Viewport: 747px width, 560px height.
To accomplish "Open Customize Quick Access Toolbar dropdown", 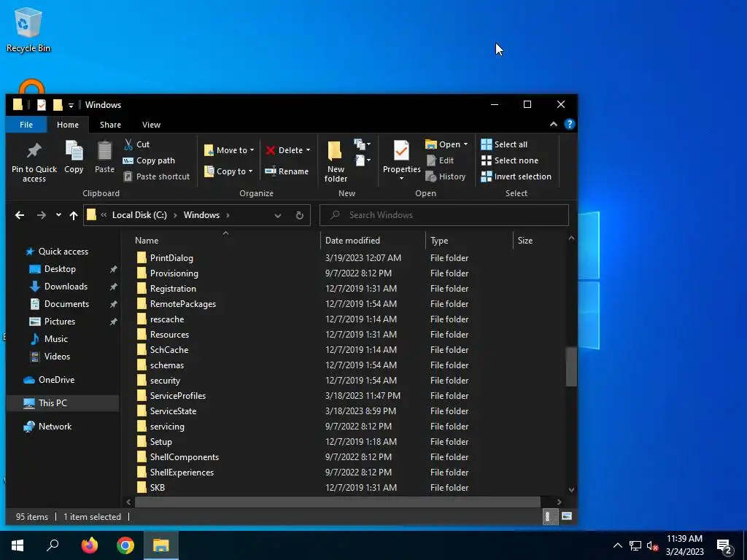I will (71, 105).
